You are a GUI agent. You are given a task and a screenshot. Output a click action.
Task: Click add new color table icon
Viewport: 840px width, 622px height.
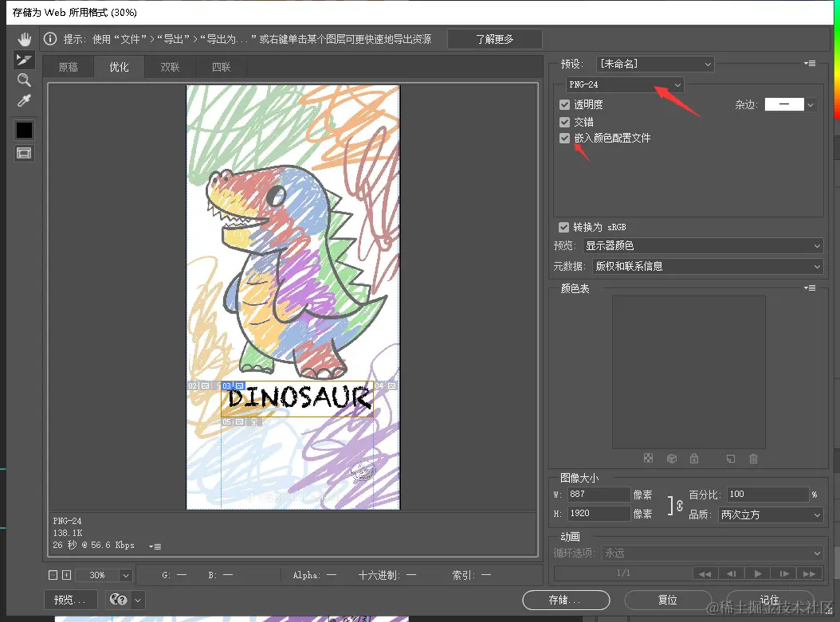(x=731, y=458)
